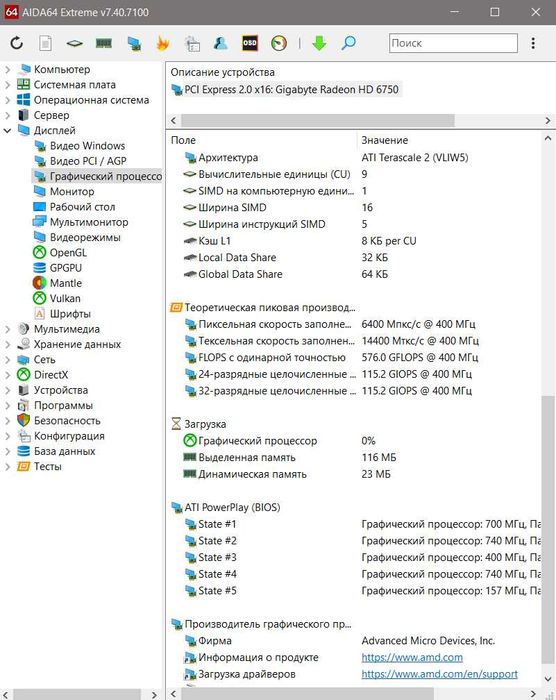Click the details pane scroll down arrow

548,679
